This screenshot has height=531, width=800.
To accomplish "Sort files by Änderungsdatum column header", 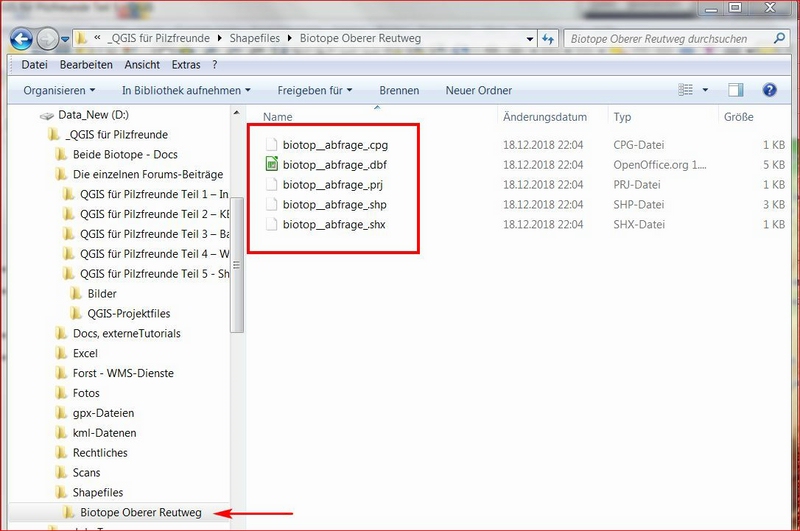I will 545,117.
